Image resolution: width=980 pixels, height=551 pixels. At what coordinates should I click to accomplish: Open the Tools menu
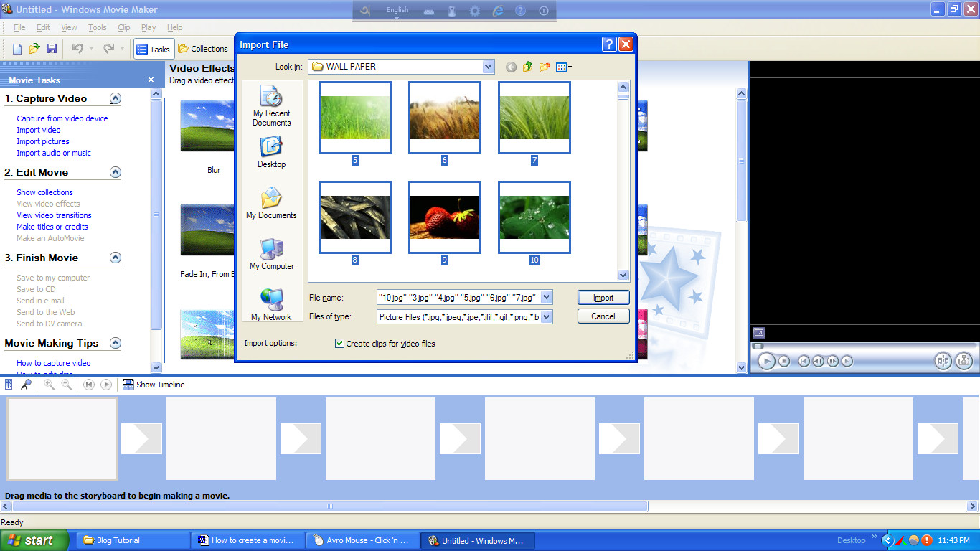(98, 28)
